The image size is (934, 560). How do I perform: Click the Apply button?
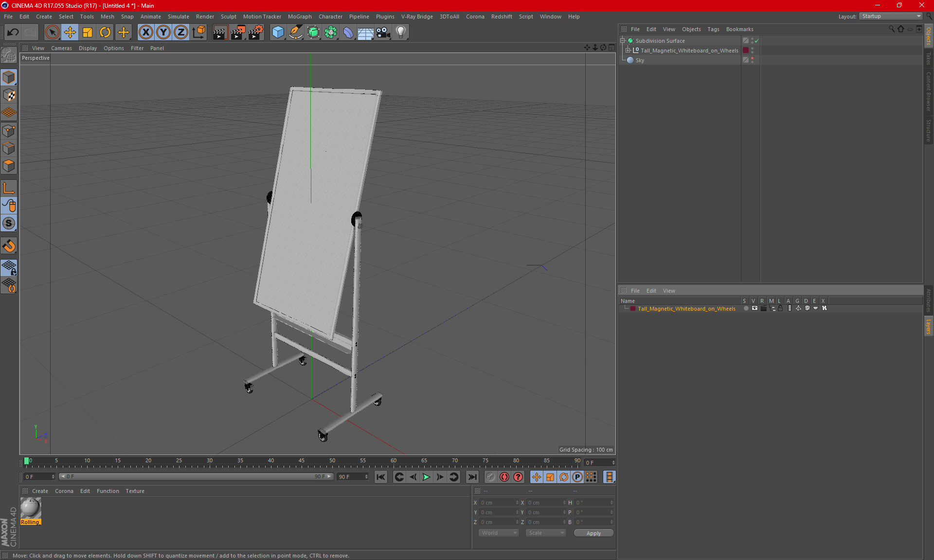pyautogui.click(x=593, y=533)
